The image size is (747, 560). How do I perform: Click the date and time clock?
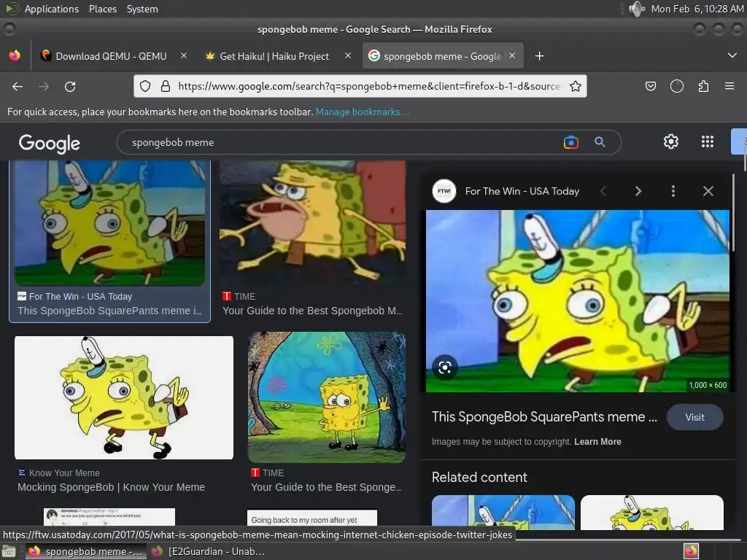[697, 9]
